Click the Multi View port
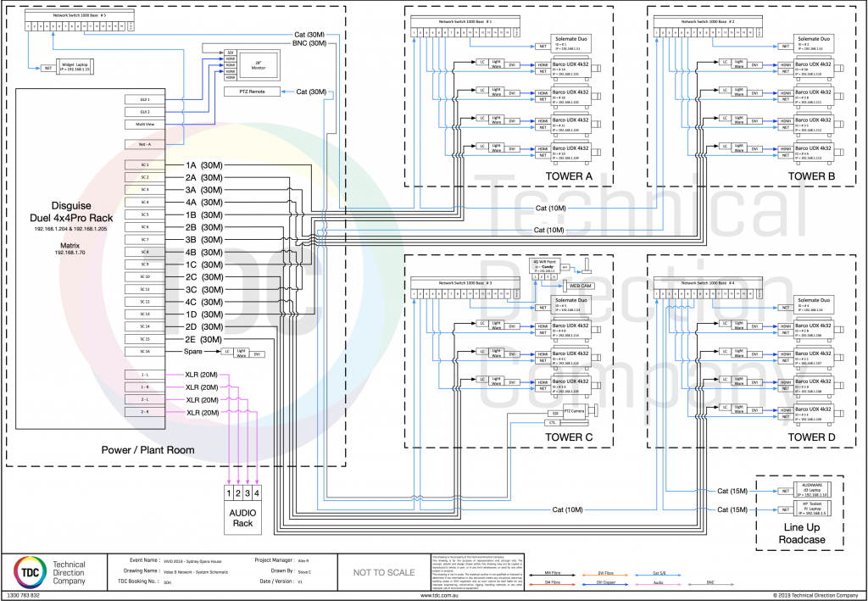Viewport: 868px width, 601px height. 145,125
